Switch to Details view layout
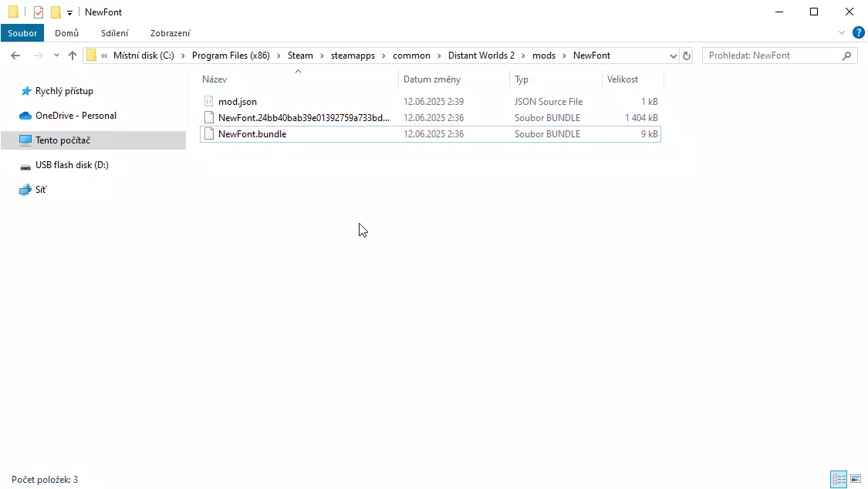Viewport: 868px width, 489px height. [839, 479]
